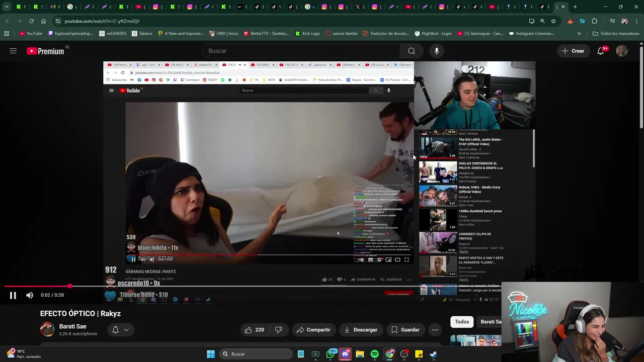The height and width of the screenshot is (362, 644).
Task: Expand hidden bookmarks with the double chevron
Action: coord(579,33)
